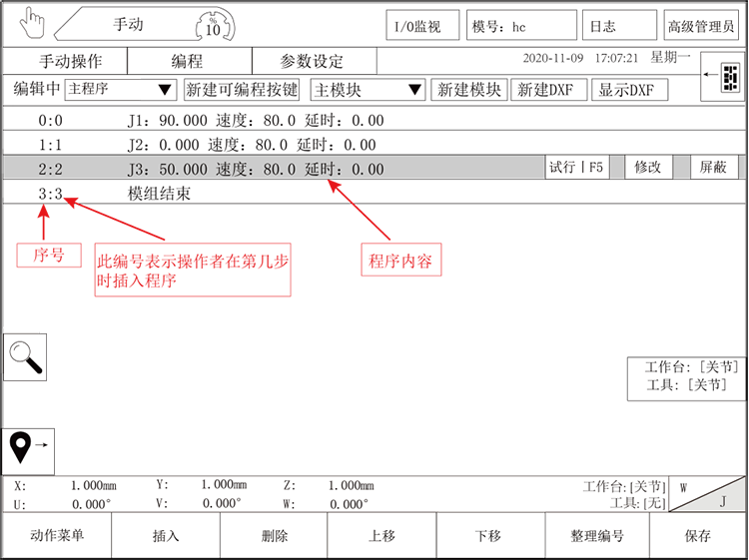
Task: Switch to the 手动操作 tab
Action: [71, 62]
